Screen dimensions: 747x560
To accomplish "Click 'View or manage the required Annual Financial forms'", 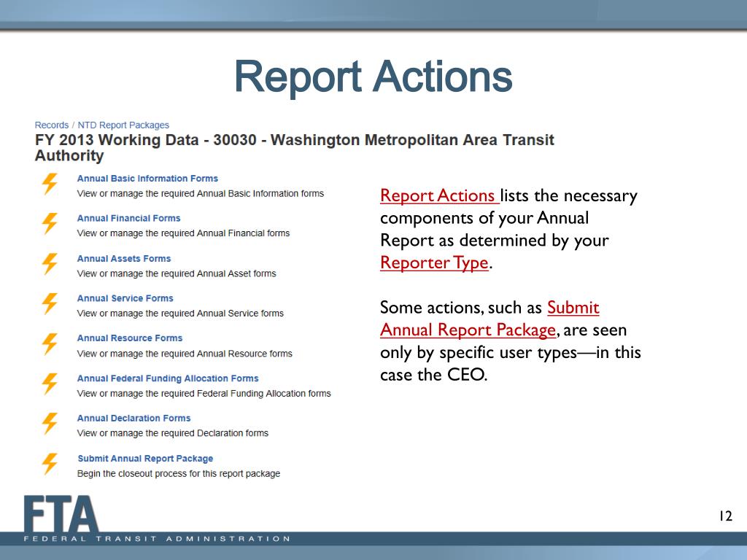I will 183,233.
